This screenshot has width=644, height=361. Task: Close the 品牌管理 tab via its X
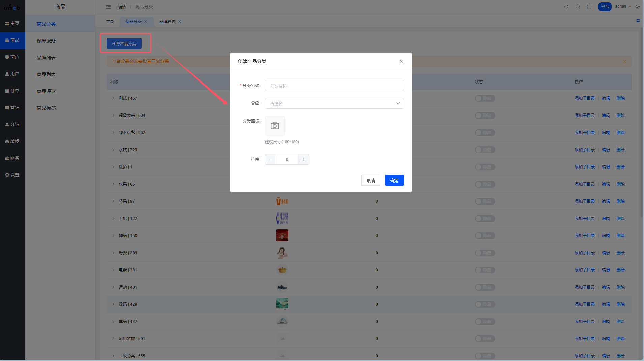[x=180, y=22]
